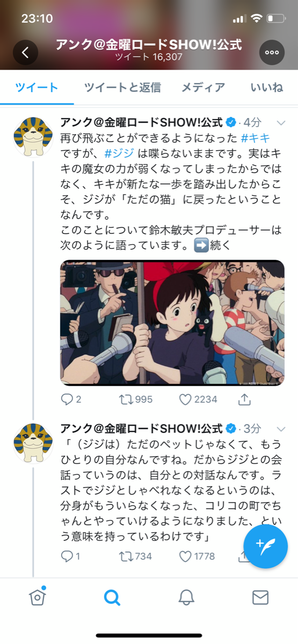Open the three-dot more options menu
Screen dimensions: 298x644
272,53
